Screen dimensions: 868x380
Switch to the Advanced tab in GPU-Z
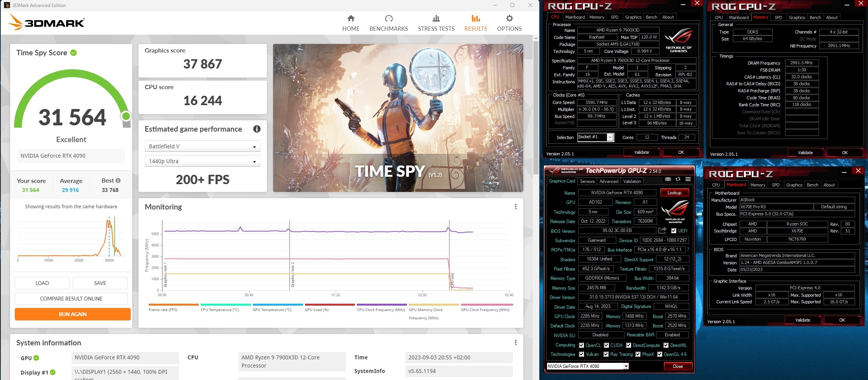click(608, 181)
